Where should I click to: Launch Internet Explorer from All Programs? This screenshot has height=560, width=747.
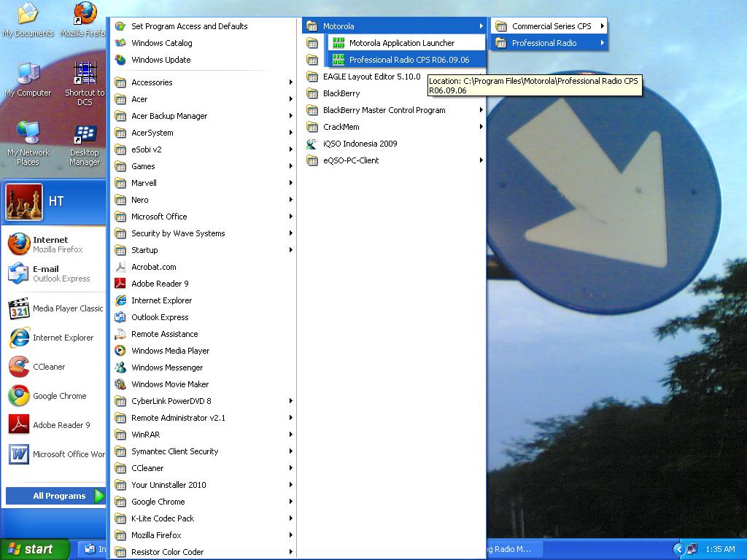204,300
